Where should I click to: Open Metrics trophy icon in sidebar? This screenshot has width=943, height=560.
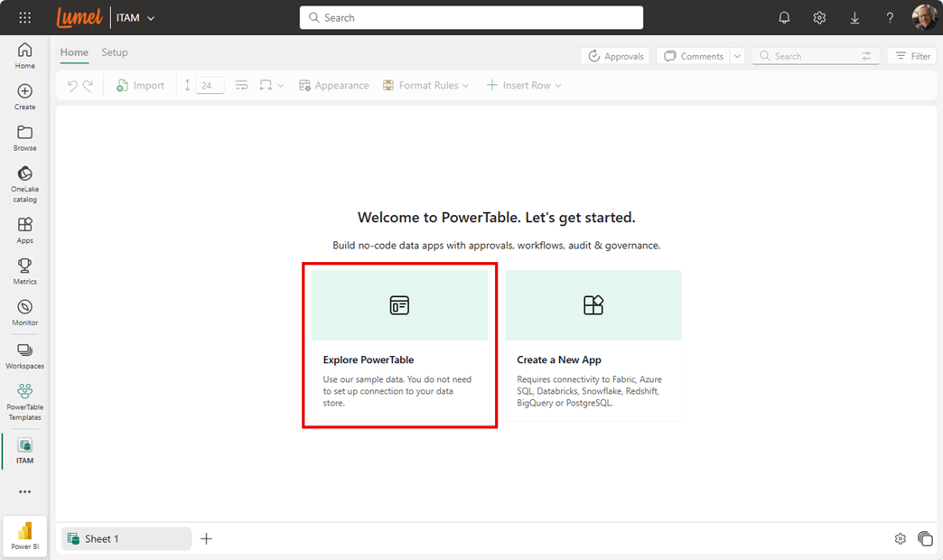tap(24, 269)
